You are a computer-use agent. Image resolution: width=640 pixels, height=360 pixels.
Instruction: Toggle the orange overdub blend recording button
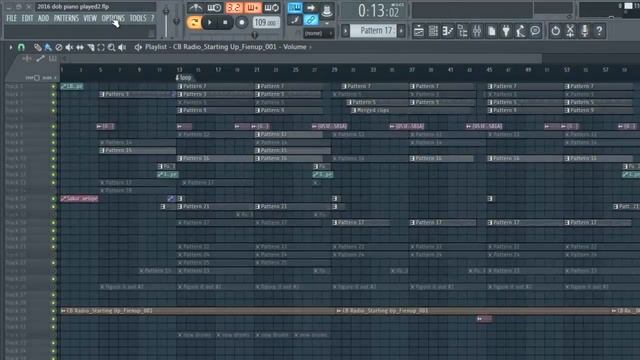click(x=253, y=7)
